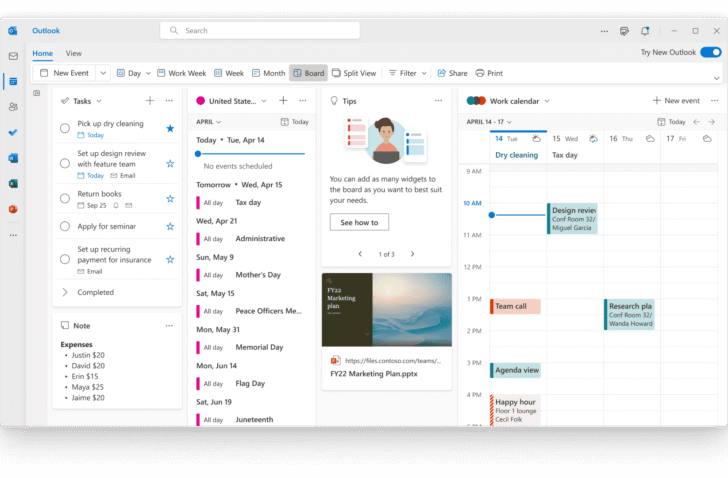Click in the Search box
The height and width of the screenshot is (478, 728).
(260, 31)
